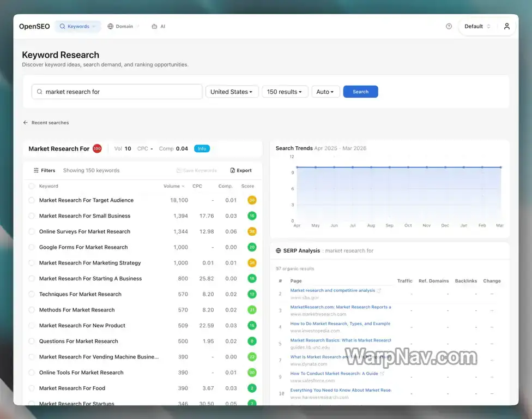Viewport: 532px width, 419px height.
Task: Click score badge for Market Research For New Product
Action: pyautogui.click(x=252, y=325)
